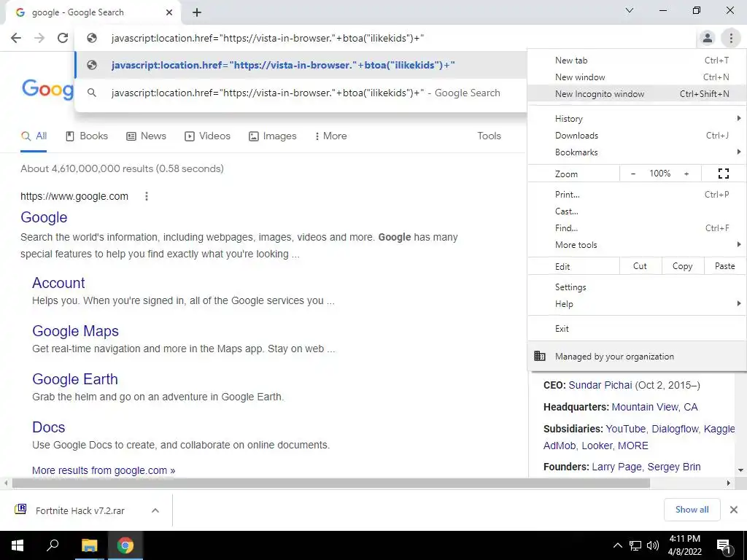Click More results from google.com link
This screenshot has width=747, height=560.
104,470
